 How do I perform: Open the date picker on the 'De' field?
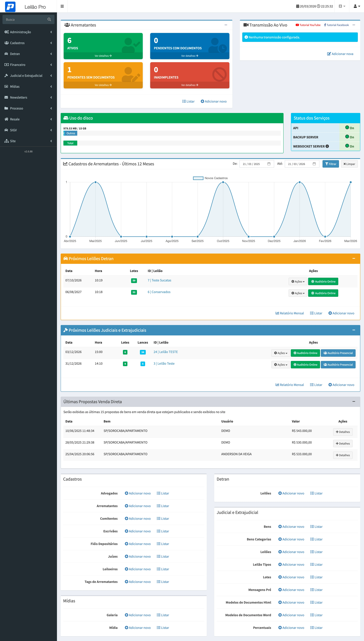tap(269, 164)
